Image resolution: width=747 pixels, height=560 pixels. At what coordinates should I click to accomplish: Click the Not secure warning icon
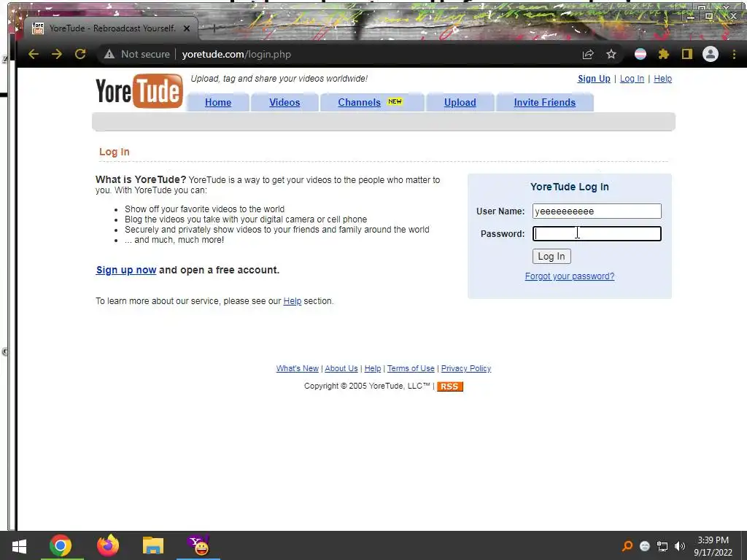[x=109, y=54]
